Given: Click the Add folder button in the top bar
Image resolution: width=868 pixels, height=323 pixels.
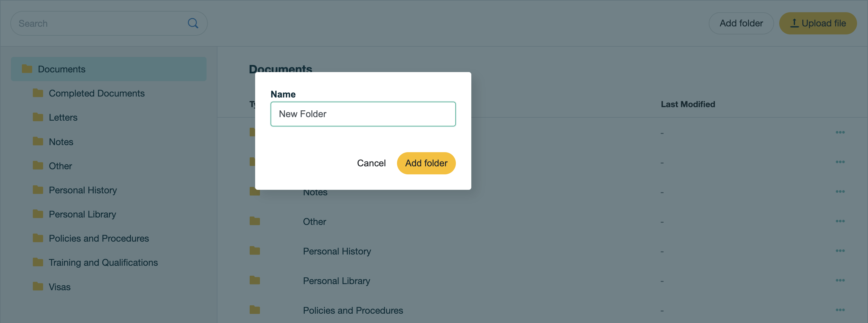Looking at the screenshot, I should point(741,23).
